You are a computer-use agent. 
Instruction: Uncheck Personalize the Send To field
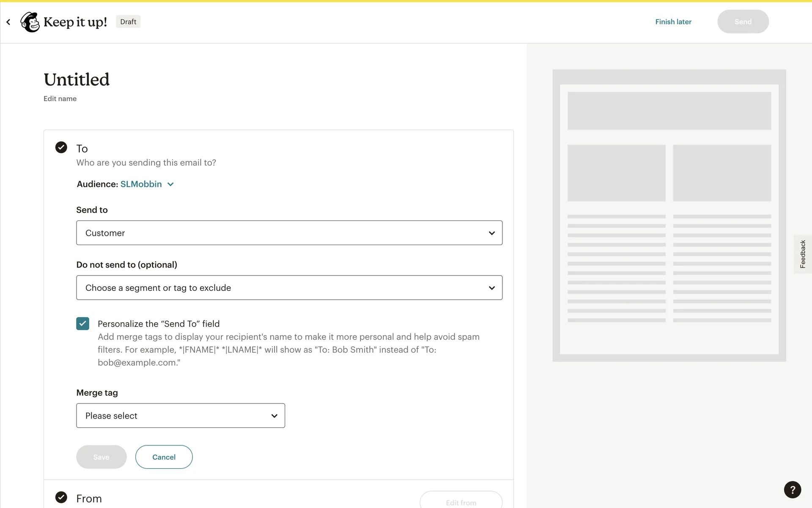pyautogui.click(x=83, y=324)
